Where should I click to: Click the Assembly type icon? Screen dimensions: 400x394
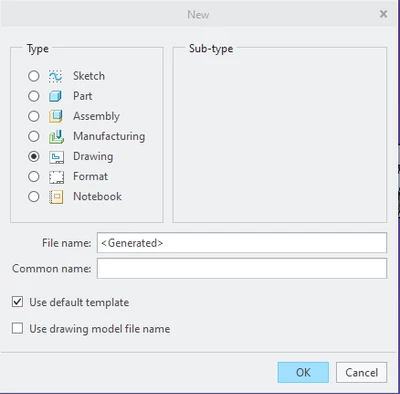56,116
